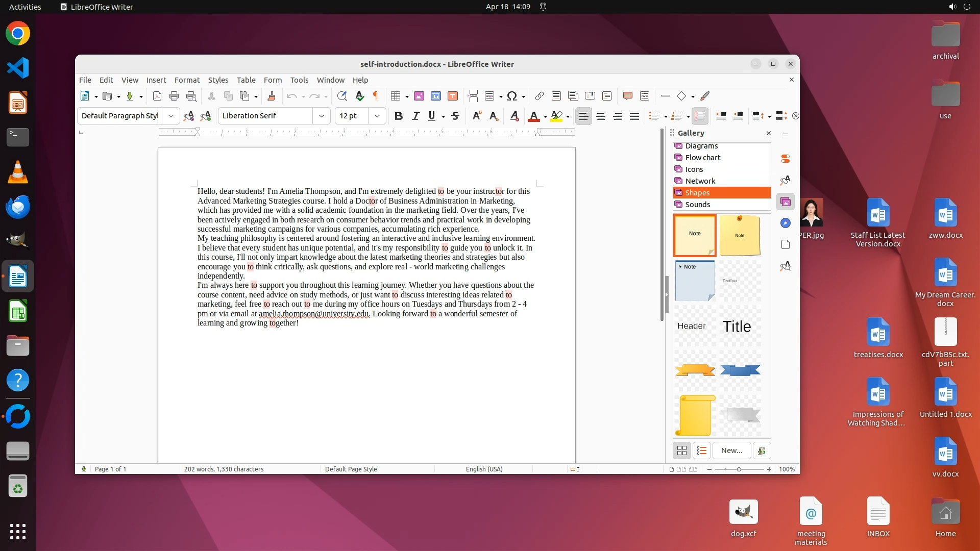Expand the font size dropdown
Image resolution: width=980 pixels, height=551 pixels.
377,116
